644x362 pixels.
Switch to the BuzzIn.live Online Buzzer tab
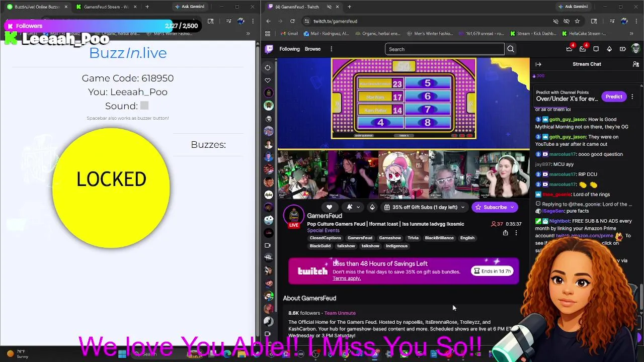(x=37, y=7)
